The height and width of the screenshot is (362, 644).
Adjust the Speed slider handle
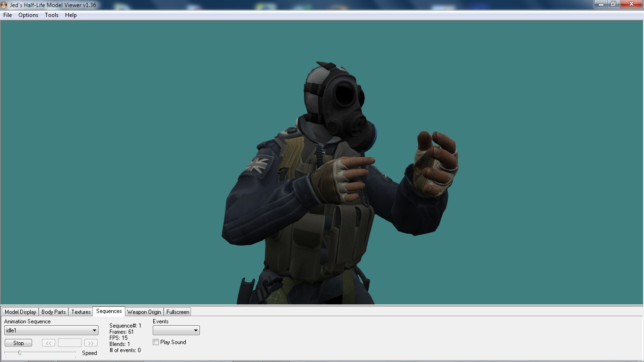pos(20,352)
